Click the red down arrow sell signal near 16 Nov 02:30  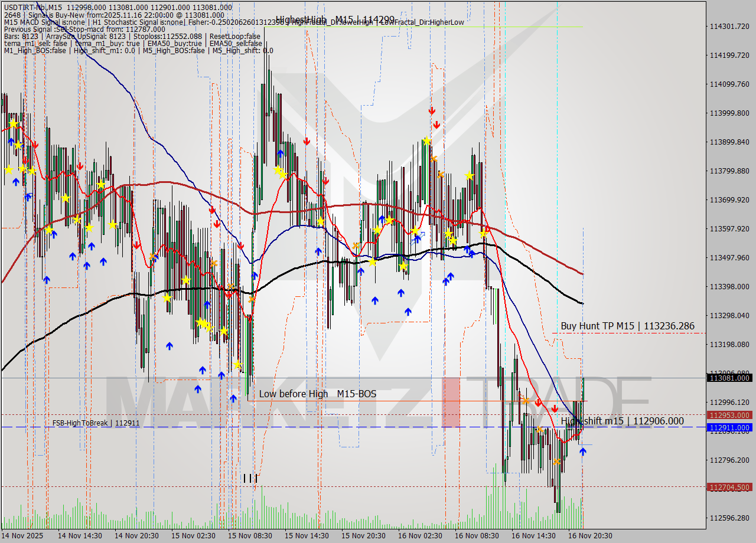click(432, 110)
